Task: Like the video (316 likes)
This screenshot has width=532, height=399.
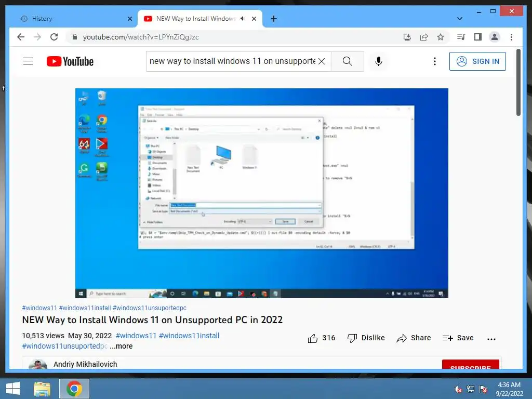Action: (321, 338)
